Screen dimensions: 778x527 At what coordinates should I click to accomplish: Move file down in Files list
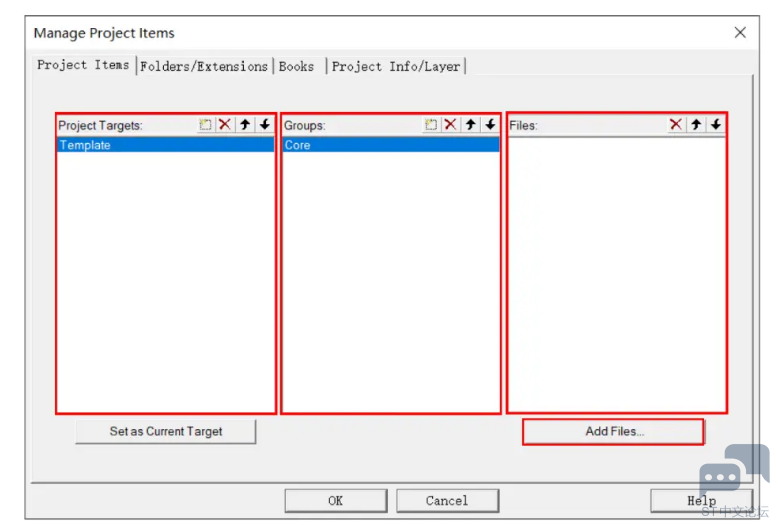(716, 125)
